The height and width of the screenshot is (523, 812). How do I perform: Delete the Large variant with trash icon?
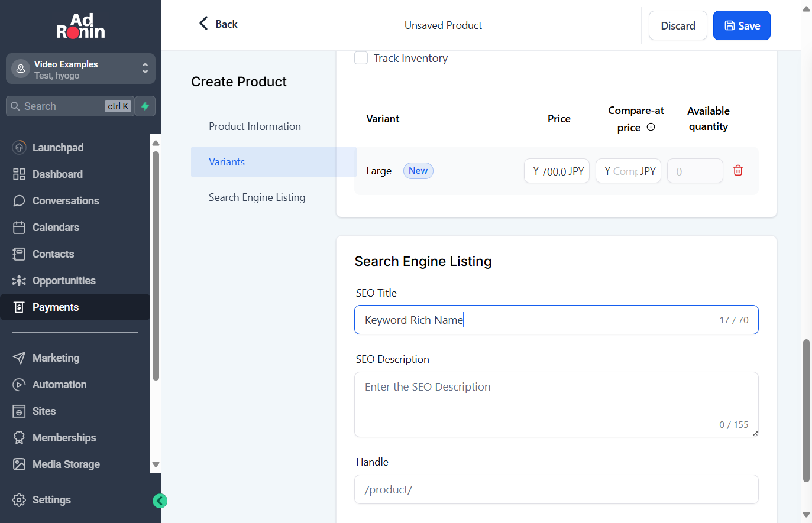tap(737, 170)
